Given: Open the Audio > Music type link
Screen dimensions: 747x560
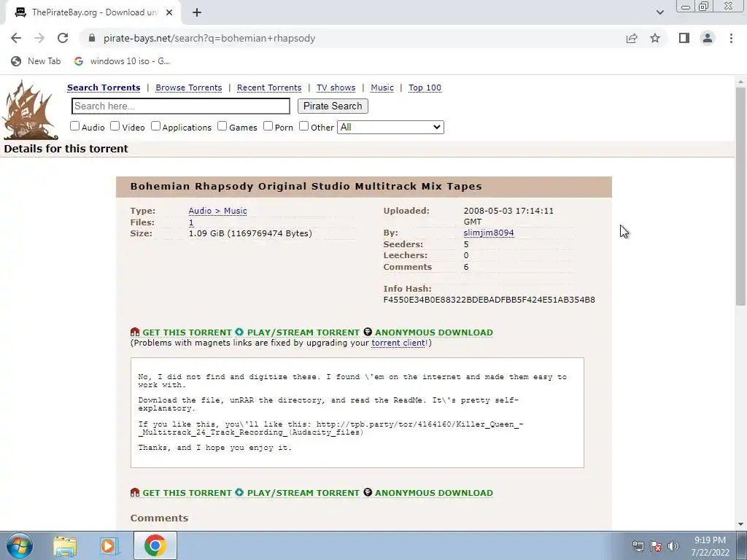Looking at the screenshot, I should tap(217, 211).
